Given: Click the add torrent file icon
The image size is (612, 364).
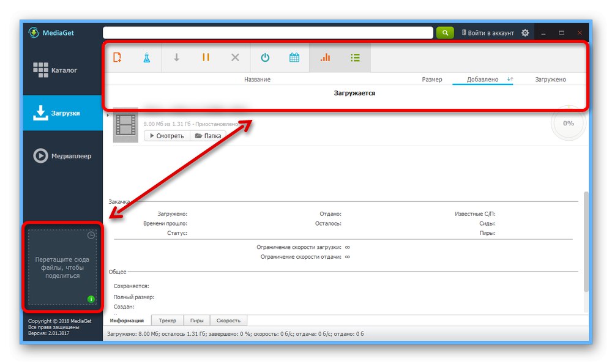Looking at the screenshot, I should [x=117, y=58].
